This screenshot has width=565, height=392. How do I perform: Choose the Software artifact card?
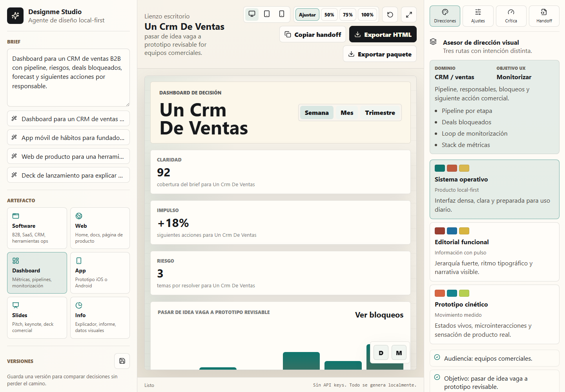(37, 228)
